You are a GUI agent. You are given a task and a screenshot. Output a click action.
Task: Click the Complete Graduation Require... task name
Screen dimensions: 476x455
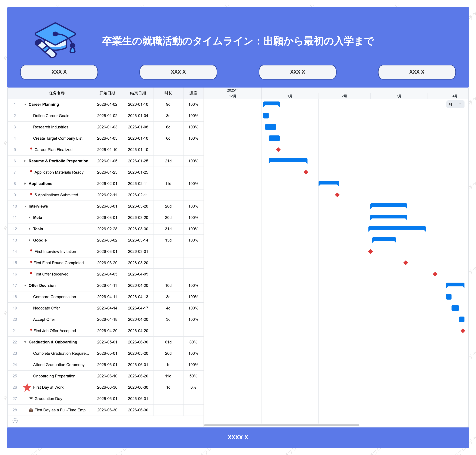tap(61, 353)
